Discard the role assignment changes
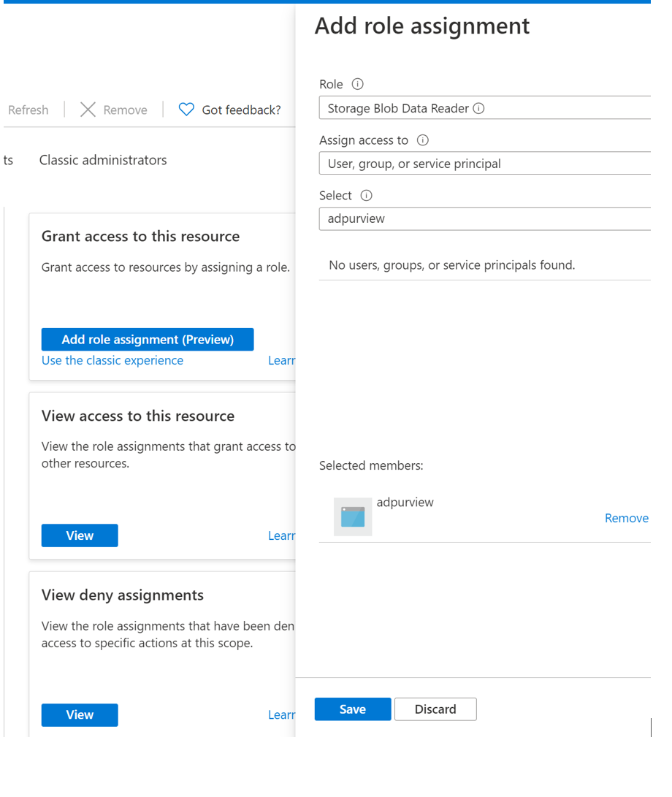 coord(435,709)
